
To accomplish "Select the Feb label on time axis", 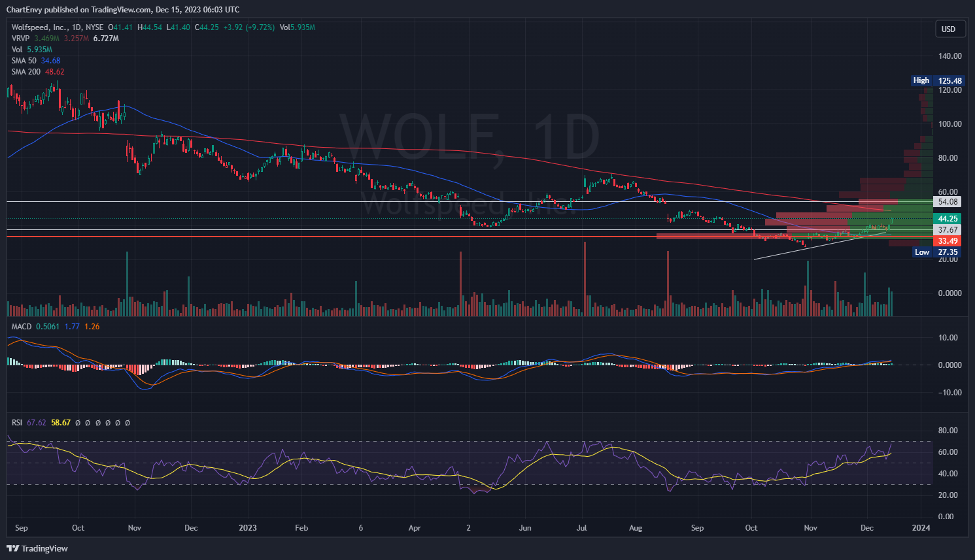I will (301, 528).
